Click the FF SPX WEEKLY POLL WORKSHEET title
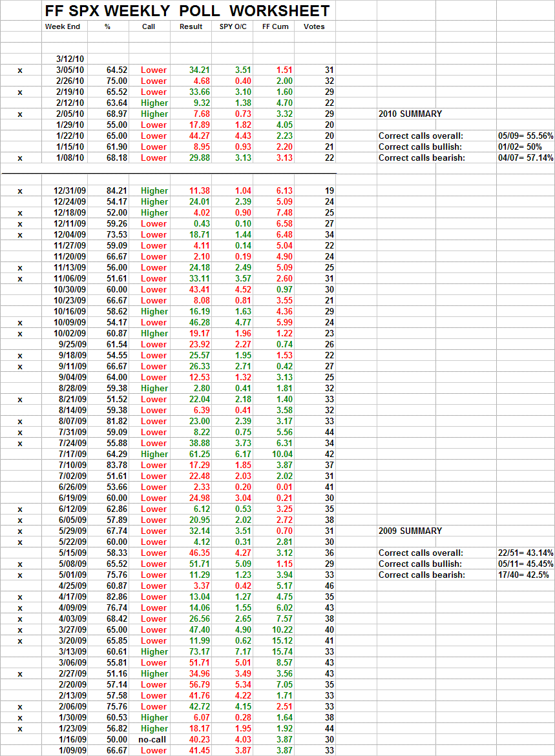 (187, 10)
